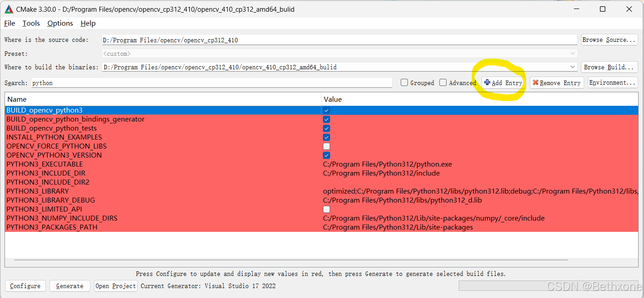
Task: Open the Options menu
Action: (x=60, y=23)
